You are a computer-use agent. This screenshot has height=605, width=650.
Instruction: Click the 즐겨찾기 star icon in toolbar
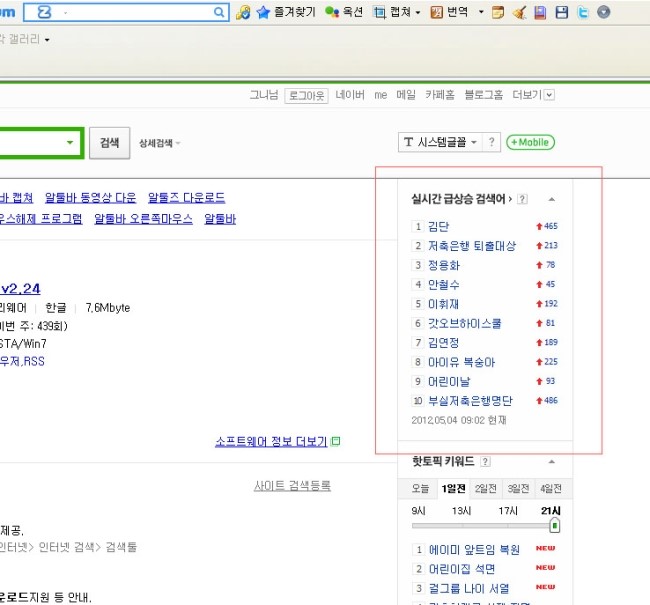click(x=263, y=13)
